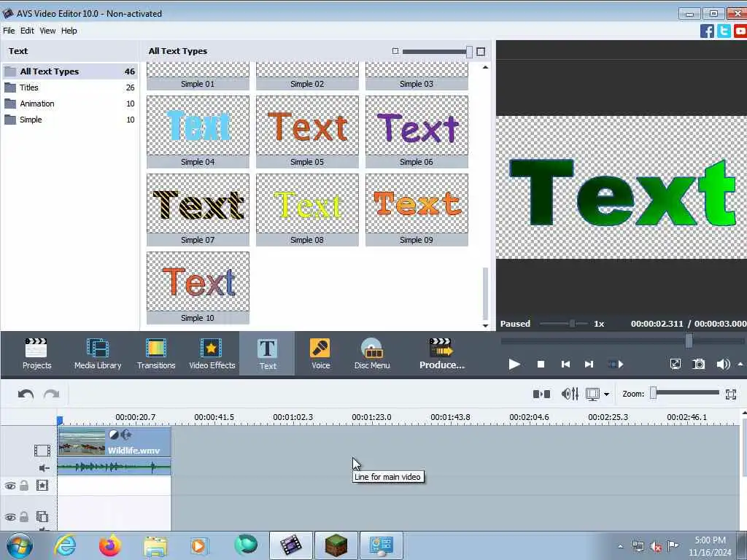Image resolution: width=747 pixels, height=560 pixels.
Task: Click the split clip icon on the timeline toolbar
Action: 542,394
